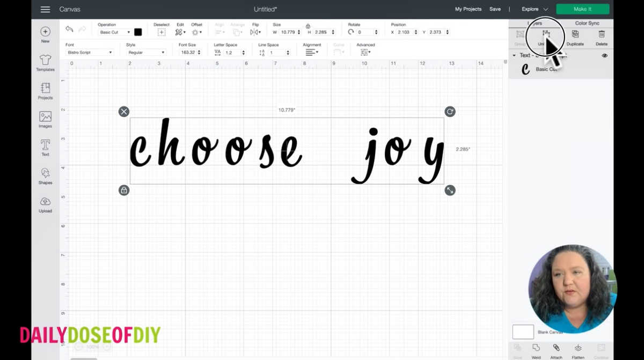The width and height of the screenshot is (644, 360).
Task: Click the Font Size input field
Action: pyautogui.click(x=188, y=53)
